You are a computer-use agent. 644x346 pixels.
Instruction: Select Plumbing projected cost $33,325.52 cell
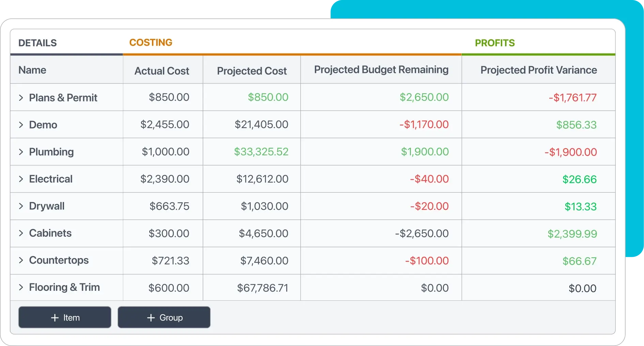tap(261, 152)
